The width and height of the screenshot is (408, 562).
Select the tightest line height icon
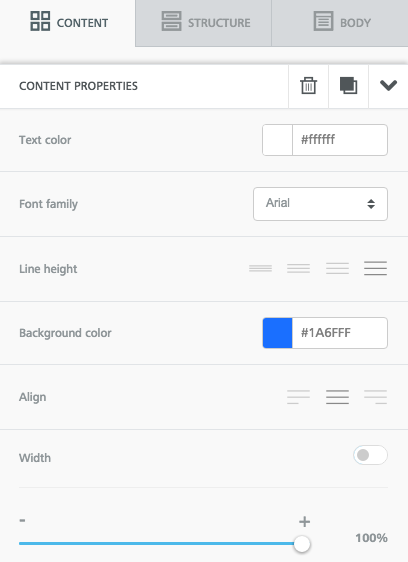pyautogui.click(x=260, y=268)
